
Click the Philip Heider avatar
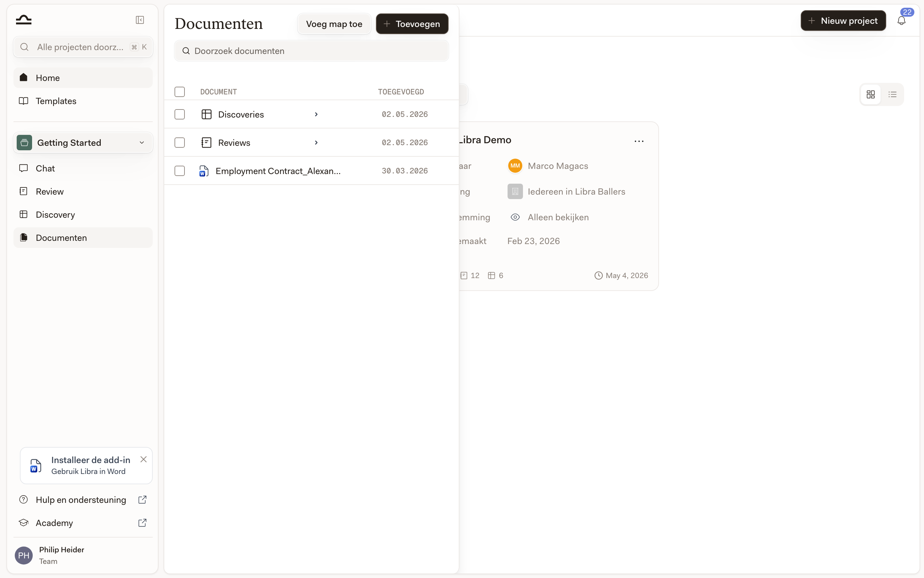coord(24,555)
